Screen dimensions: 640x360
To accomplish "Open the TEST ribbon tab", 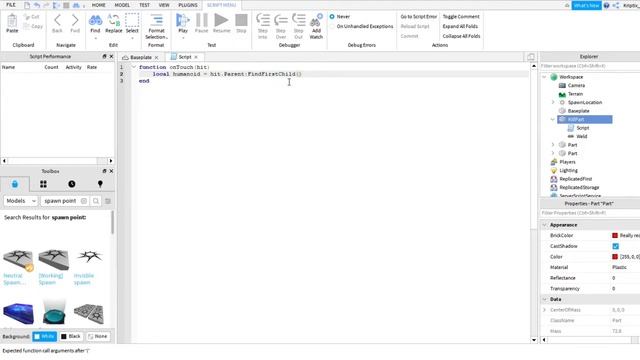I will [x=144, y=5].
